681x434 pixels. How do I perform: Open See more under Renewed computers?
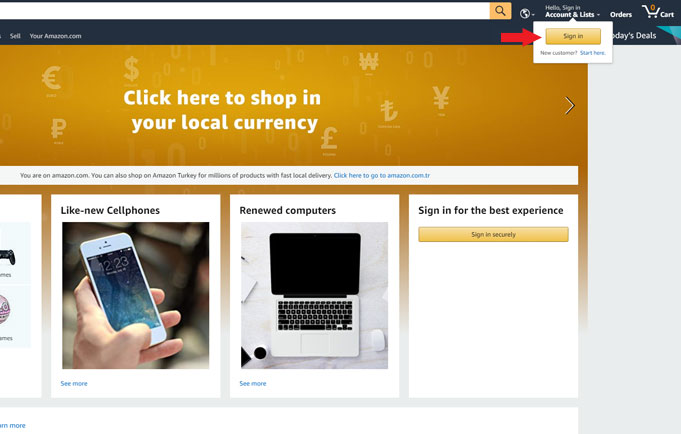click(x=253, y=384)
